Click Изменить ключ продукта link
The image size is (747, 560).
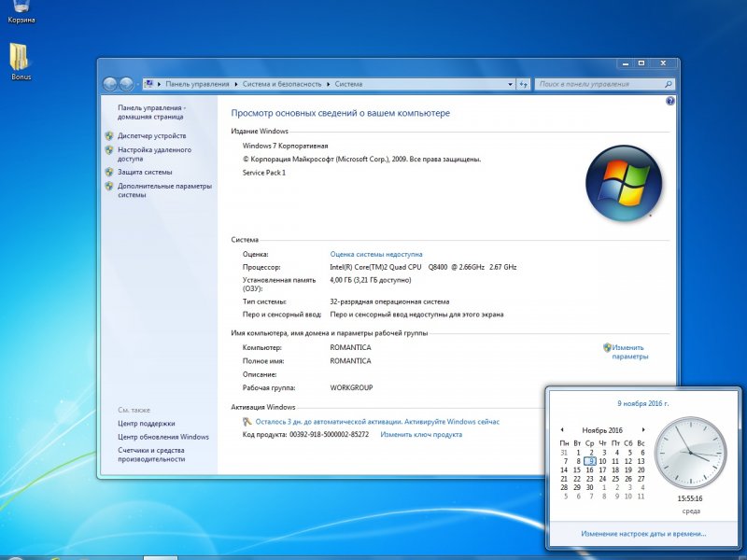[x=421, y=434]
